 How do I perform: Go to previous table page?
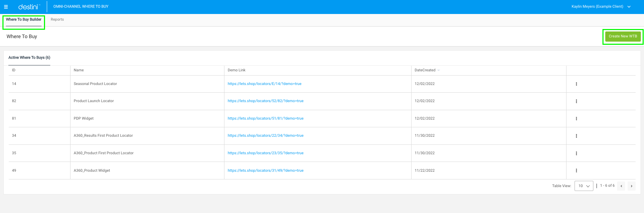coord(621,186)
